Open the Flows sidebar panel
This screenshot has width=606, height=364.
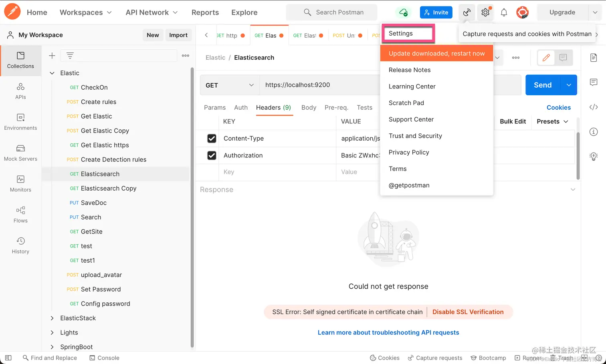pyautogui.click(x=20, y=215)
